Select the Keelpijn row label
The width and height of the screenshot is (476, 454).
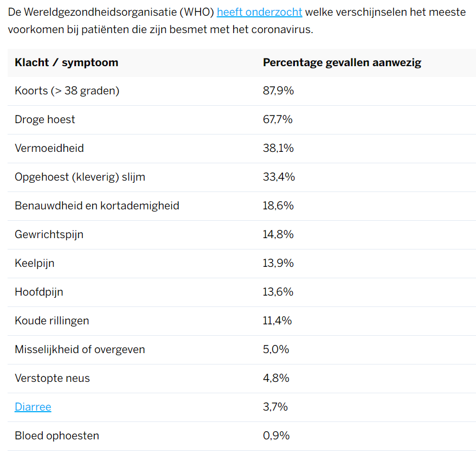(35, 263)
